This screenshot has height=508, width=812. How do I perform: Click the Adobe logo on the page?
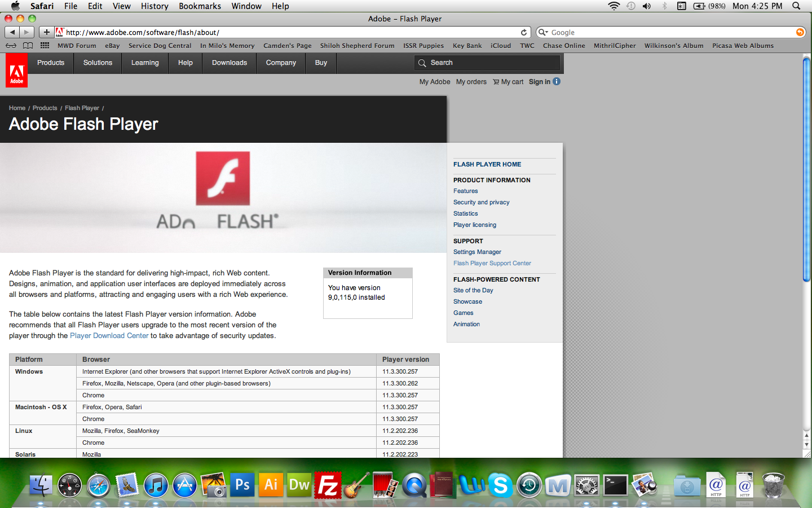tap(16, 71)
